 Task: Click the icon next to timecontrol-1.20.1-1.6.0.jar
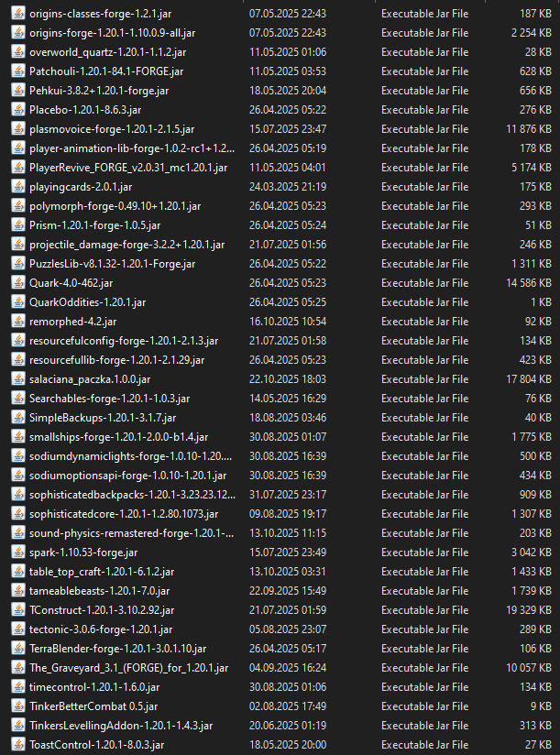(x=17, y=687)
